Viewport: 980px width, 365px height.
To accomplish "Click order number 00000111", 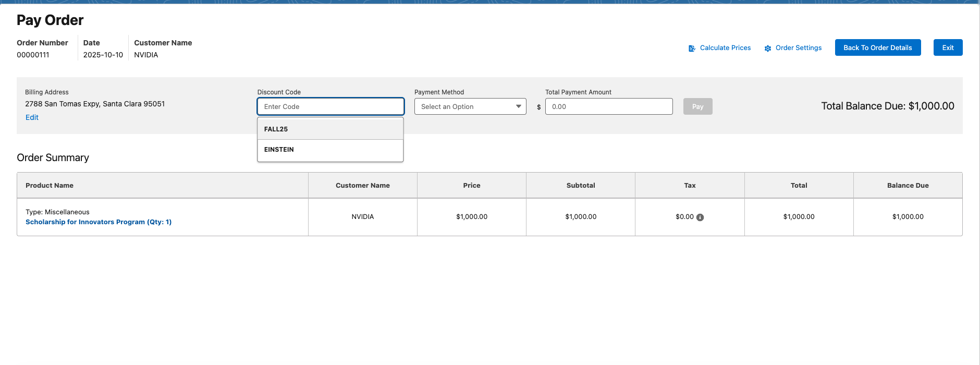I will (x=33, y=55).
